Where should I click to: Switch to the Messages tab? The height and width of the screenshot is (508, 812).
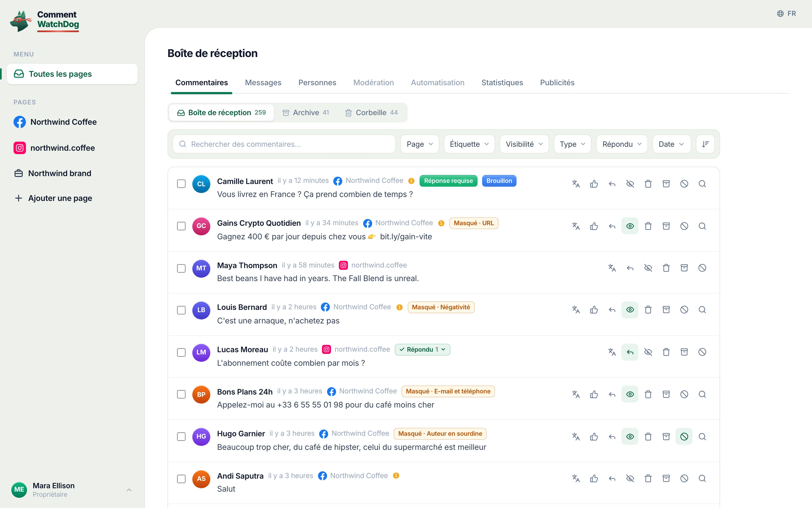point(263,83)
